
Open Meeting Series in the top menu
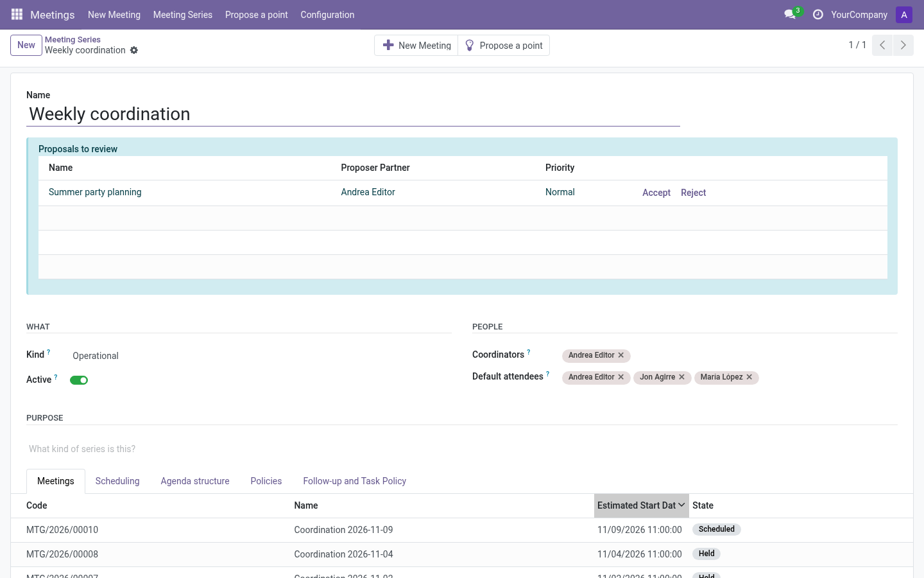[x=183, y=15]
